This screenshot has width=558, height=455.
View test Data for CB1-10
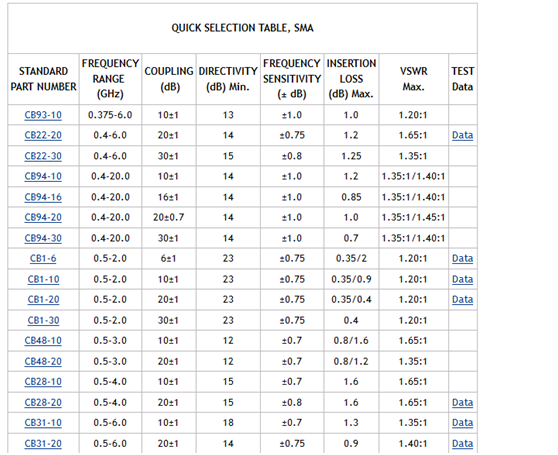[462, 279]
